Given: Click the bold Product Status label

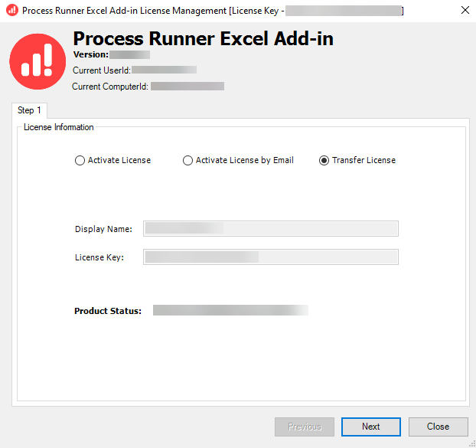Looking at the screenshot, I should coord(108,311).
